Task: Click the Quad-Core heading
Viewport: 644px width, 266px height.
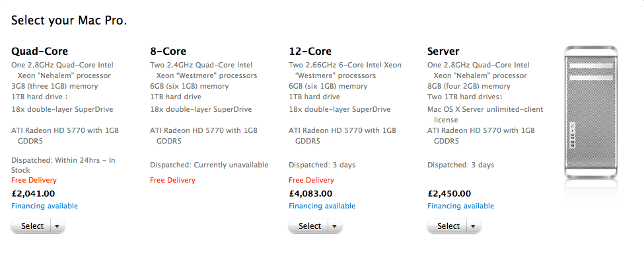Action: (40, 52)
